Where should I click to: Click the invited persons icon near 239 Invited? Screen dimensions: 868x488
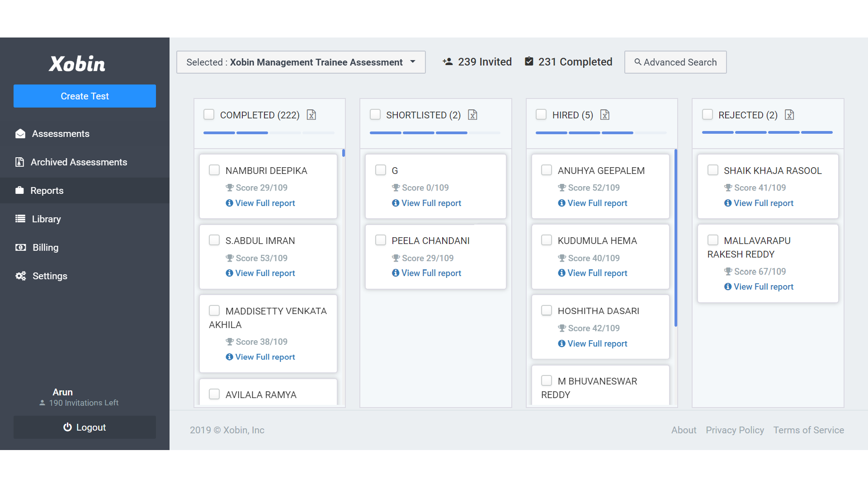click(x=448, y=62)
